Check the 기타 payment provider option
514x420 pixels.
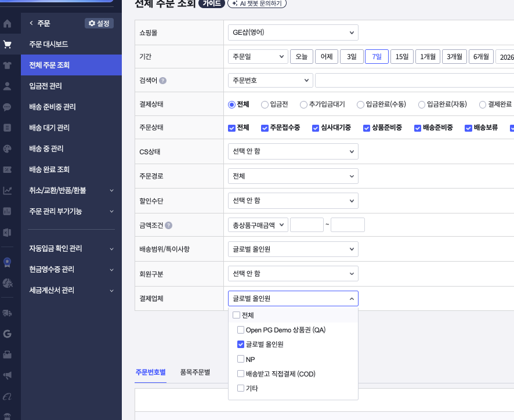pyautogui.click(x=241, y=388)
